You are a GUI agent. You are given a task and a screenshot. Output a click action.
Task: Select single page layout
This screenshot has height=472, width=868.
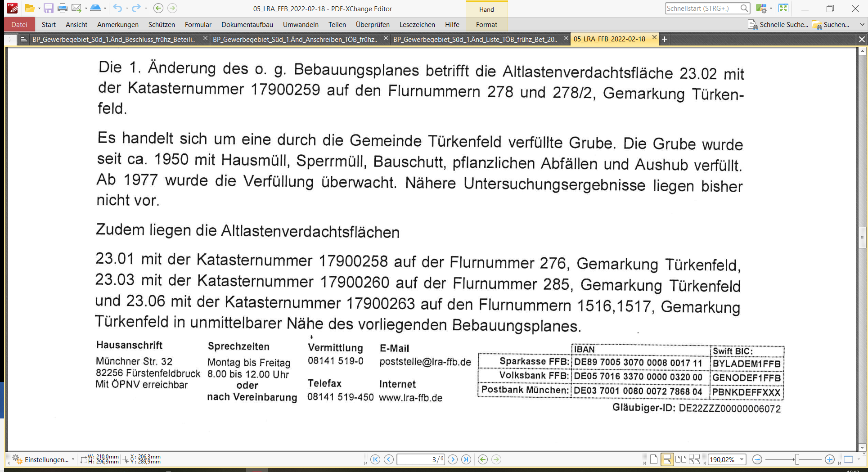click(654, 459)
